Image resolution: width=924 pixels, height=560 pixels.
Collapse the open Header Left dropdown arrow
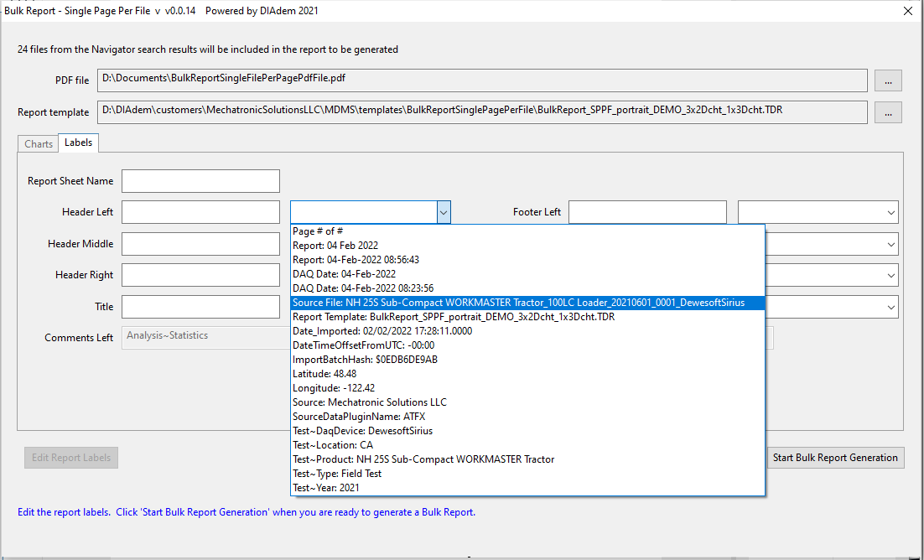(x=444, y=213)
